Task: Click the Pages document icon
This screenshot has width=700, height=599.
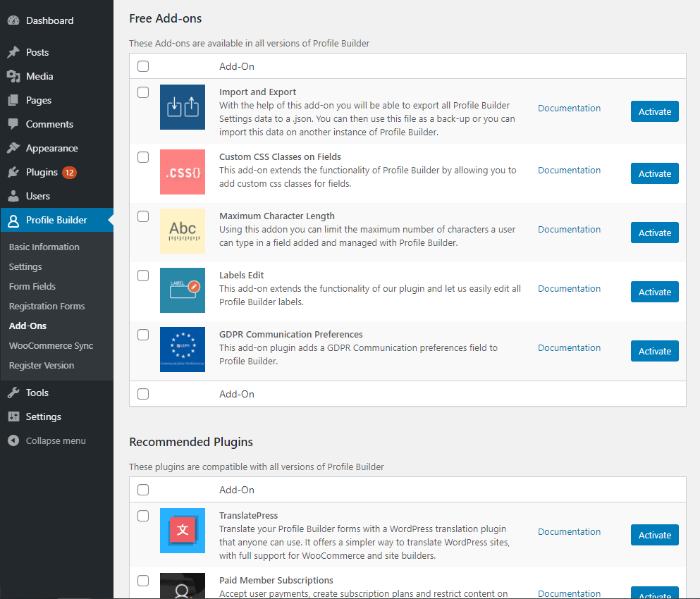Action: point(13,101)
